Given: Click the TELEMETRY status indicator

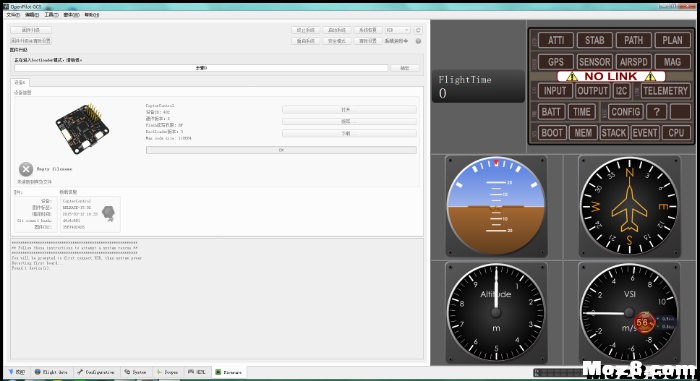Looking at the screenshot, I should tap(665, 91).
